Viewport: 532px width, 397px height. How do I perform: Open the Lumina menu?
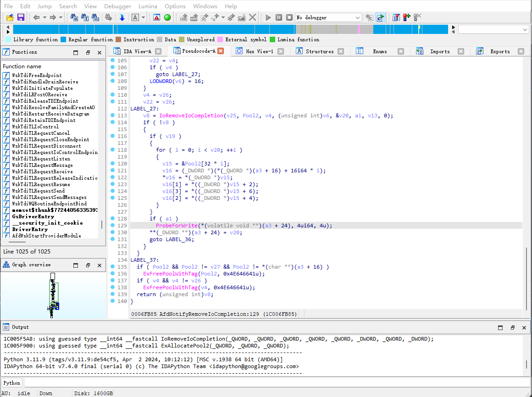point(148,6)
